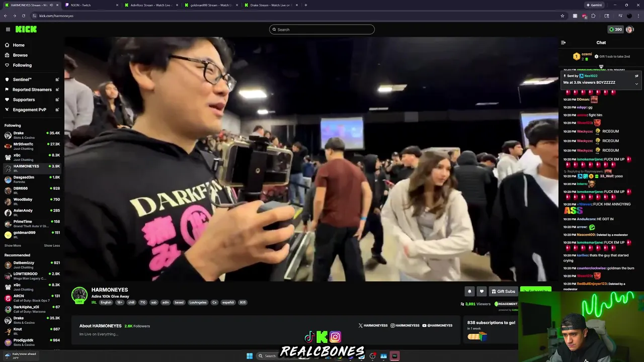
Task: Hide the pinned chat message
Action: pos(636,76)
